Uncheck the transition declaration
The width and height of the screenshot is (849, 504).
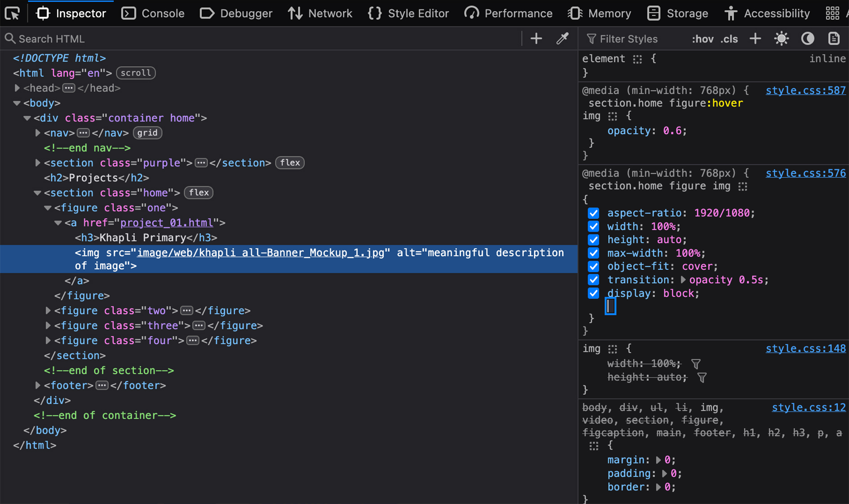click(x=593, y=280)
